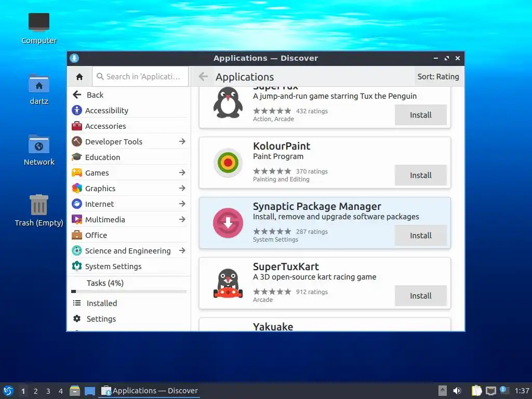This screenshot has width=532, height=399.
Task: Switch to virtual desktop 2
Action: 36,391
